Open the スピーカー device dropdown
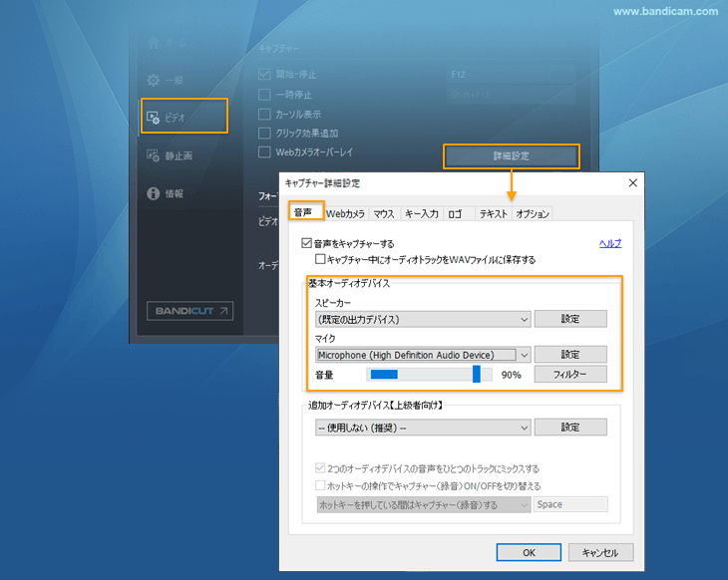The image size is (728, 580). pyautogui.click(x=423, y=319)
